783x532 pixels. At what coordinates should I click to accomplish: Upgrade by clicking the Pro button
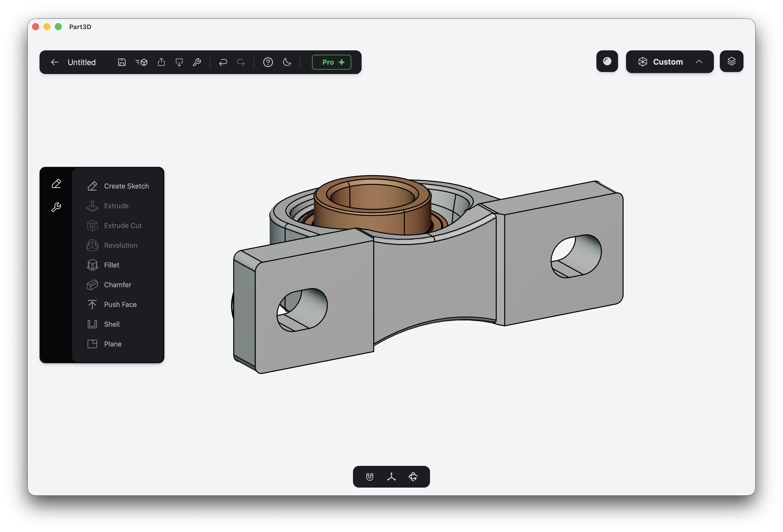point(332,62)
